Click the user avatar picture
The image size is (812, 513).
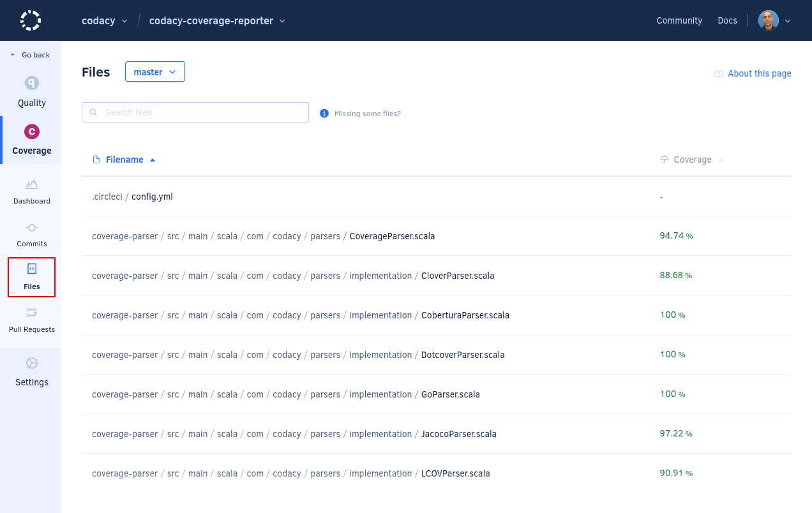(769, 20)
